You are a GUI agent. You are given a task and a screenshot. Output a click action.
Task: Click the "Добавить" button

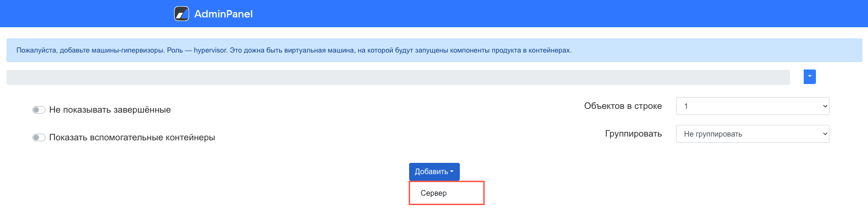tap(431, 172)
